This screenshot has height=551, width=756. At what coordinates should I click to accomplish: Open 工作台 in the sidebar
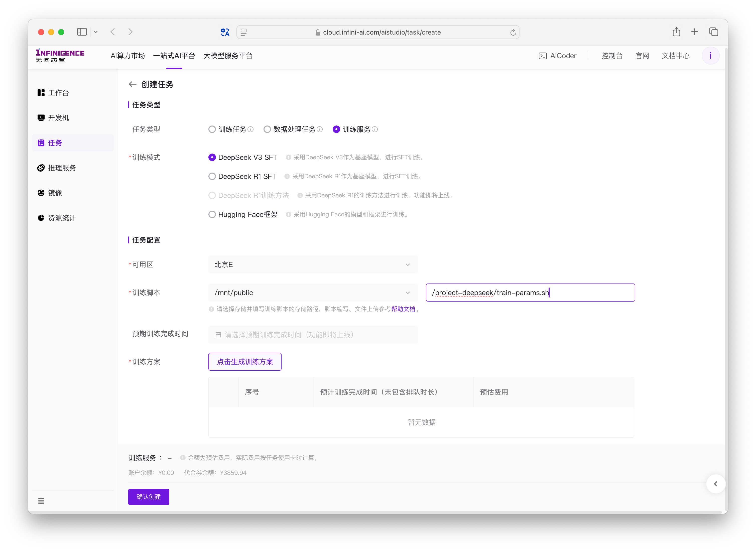73,93
